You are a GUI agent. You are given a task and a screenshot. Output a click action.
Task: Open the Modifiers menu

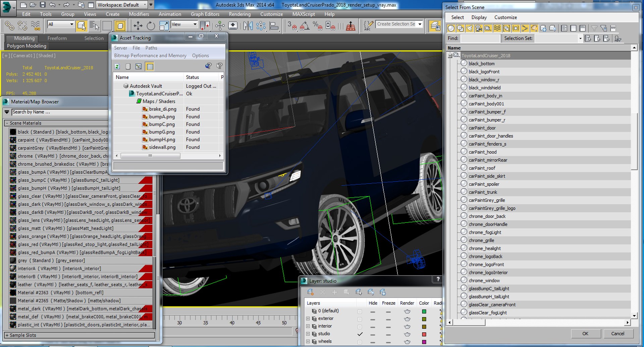[139, 14]
